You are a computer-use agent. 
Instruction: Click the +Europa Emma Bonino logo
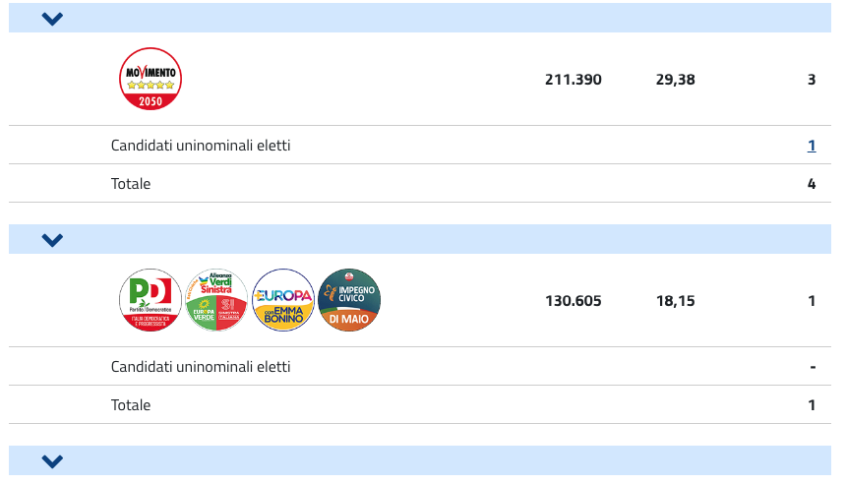[283, 300]
